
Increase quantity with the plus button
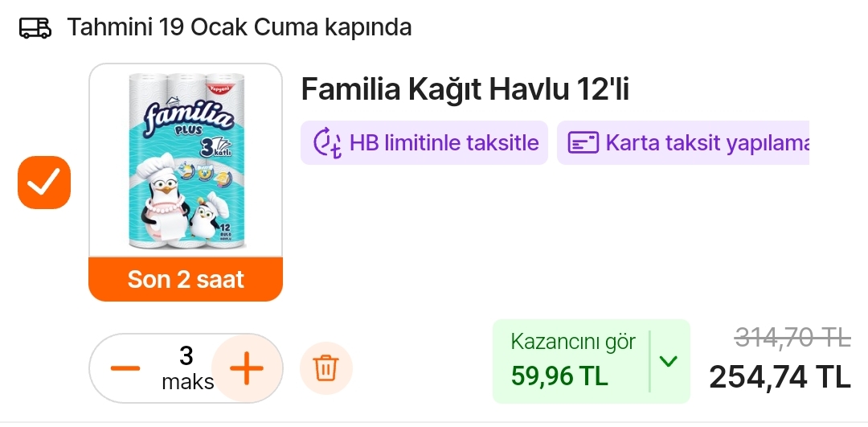point(247,368)
